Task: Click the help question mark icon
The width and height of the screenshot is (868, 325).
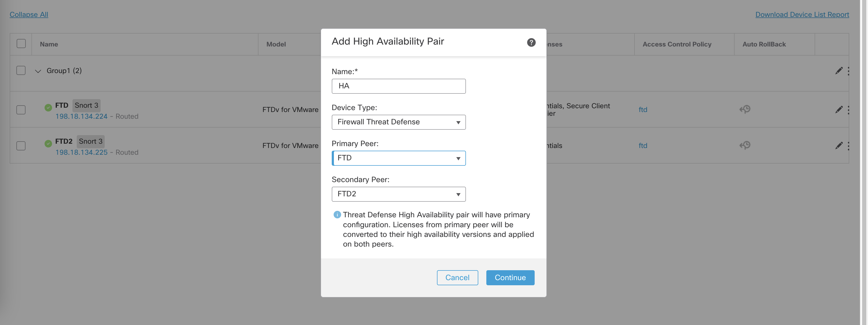Action: click(x=531, y=42)
